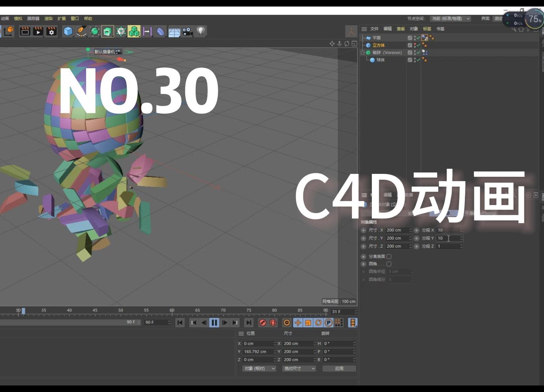
Task: Toggle viewport maximize window icon
Action: point(354,44)
